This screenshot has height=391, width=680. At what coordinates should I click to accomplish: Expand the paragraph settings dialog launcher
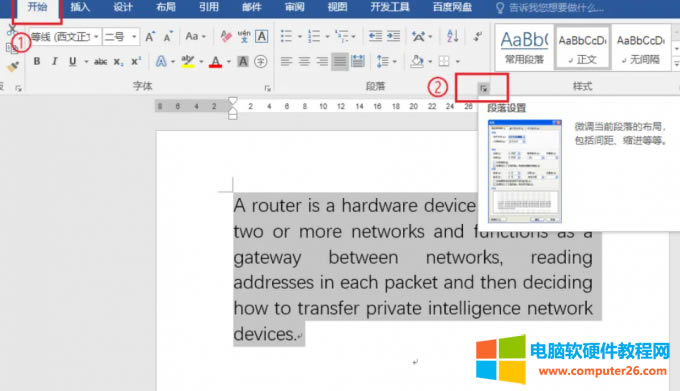483,88
